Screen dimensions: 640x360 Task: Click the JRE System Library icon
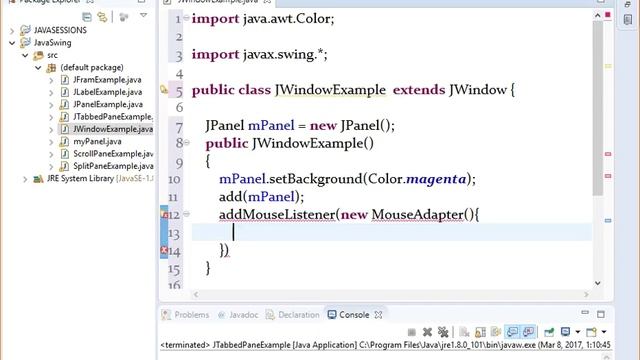pyautogui.click(x=38, y=178)
